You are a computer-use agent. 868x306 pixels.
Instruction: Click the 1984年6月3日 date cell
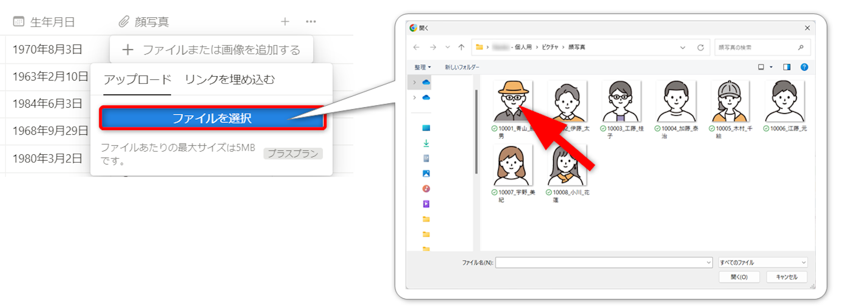click(47, 104)
